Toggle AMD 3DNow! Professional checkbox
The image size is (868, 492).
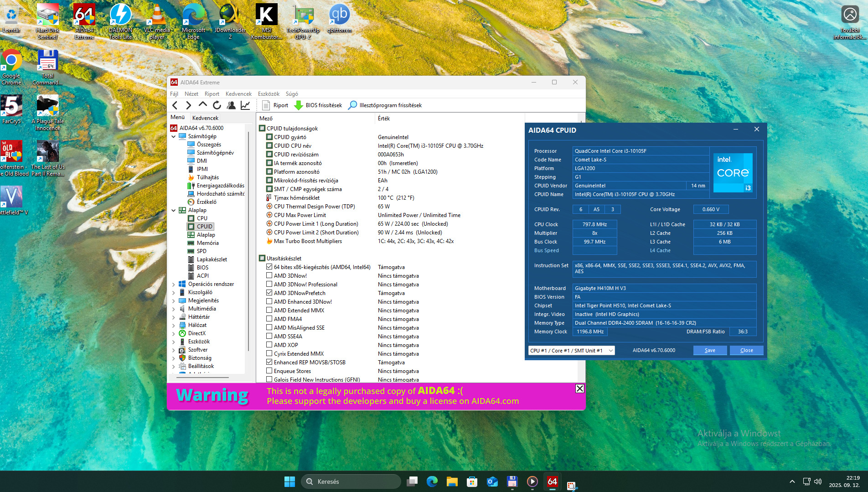click(x=269, y=284)
